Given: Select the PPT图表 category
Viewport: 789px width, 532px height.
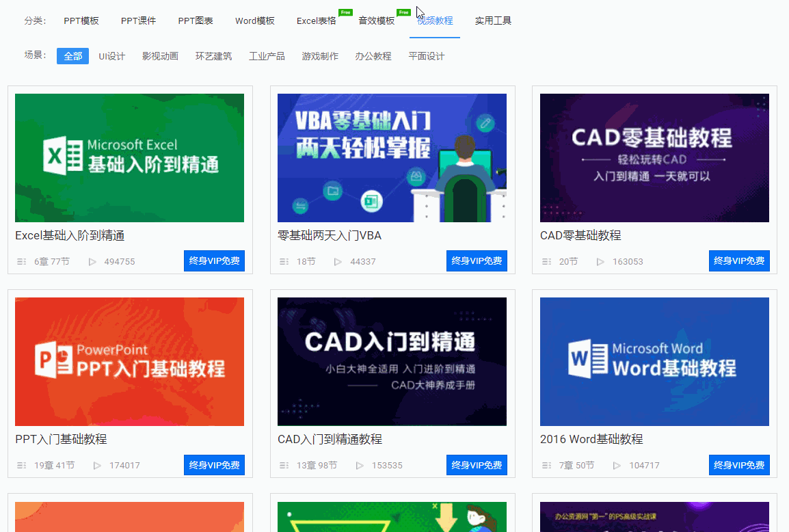Looking at the screenshot, I should pos(196,21).
